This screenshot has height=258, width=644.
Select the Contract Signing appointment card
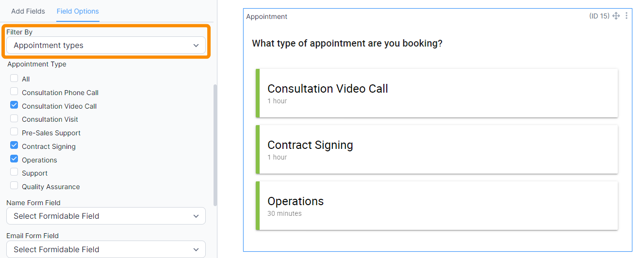(x=437, y=149)
